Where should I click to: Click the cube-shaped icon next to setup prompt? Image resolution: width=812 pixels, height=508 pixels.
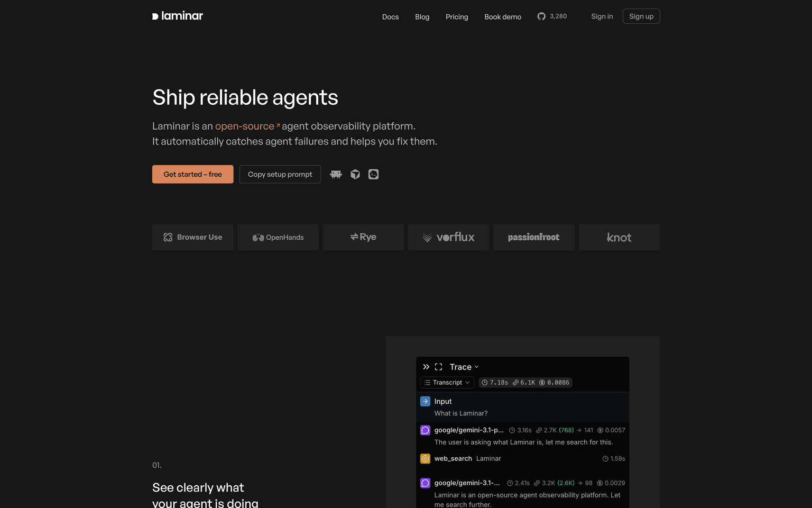(355, 174)
